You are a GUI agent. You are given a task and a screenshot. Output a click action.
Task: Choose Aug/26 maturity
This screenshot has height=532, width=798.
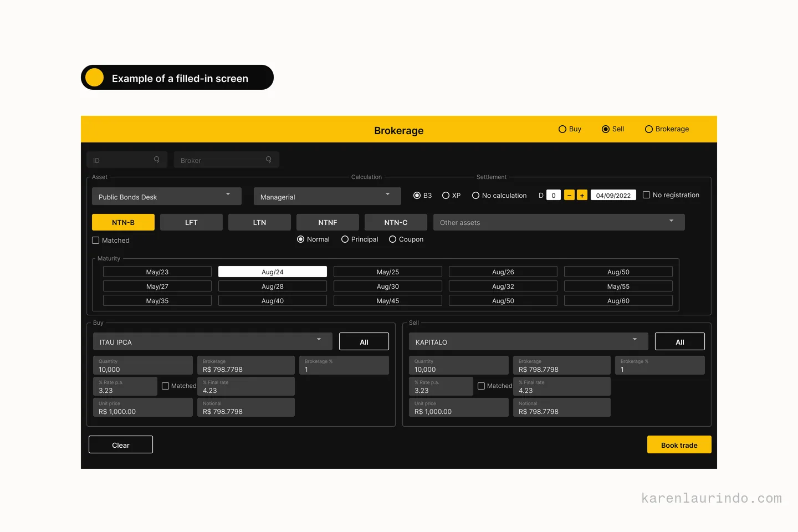pos(503,272)
